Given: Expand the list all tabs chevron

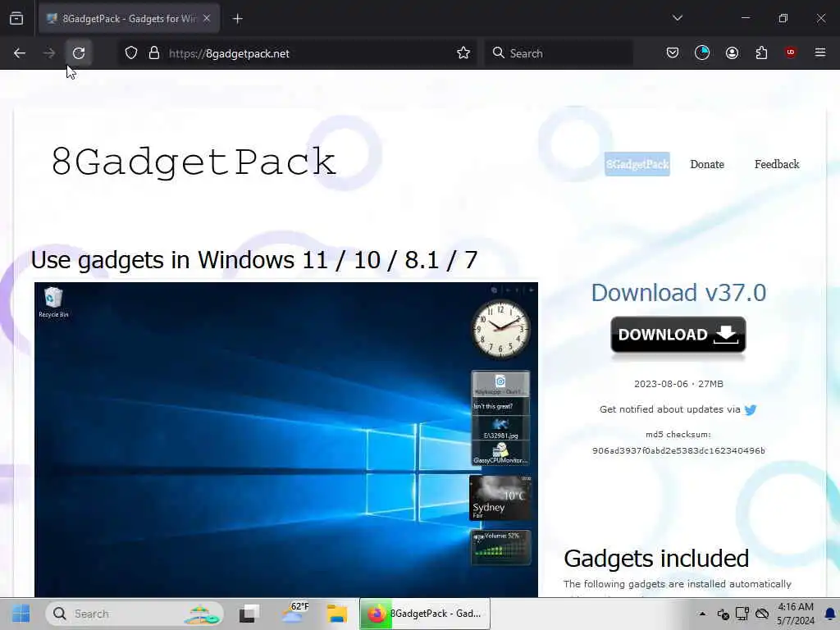Looking at the screenshot, I should click(677, 18).
